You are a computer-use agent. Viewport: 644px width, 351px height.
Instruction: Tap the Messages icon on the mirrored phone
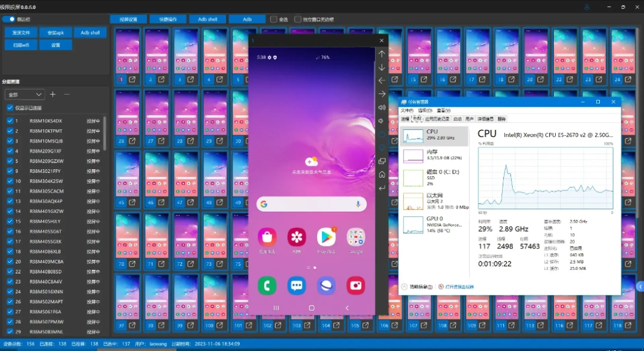click(x=296, y=285)
